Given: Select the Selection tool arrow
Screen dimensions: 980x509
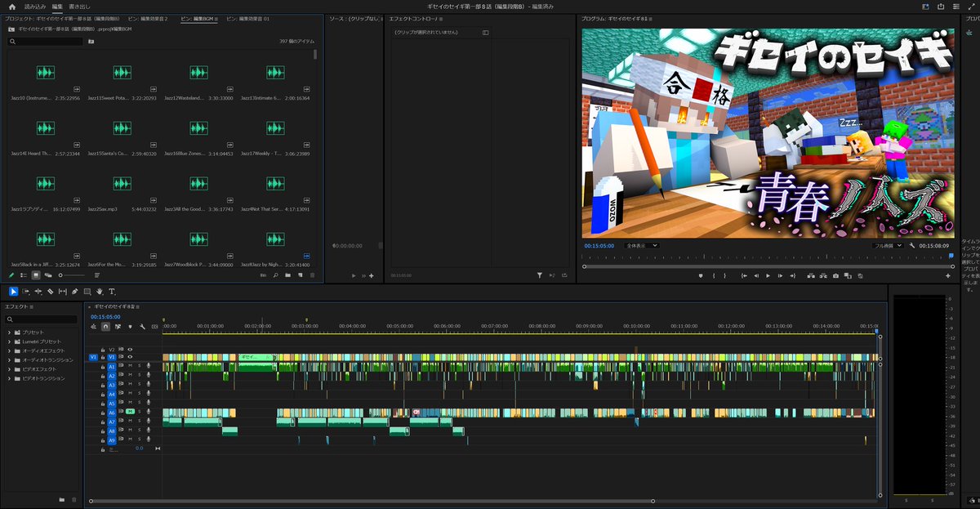Looking at the screenshot, I should point(13,291).
